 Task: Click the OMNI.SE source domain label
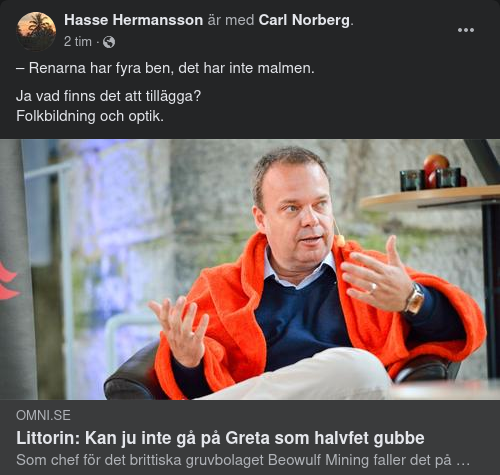tap(43, 415)
